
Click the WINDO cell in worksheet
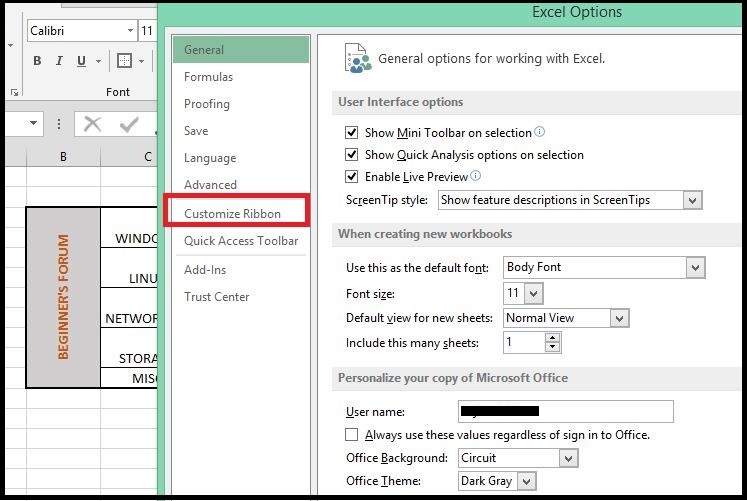pyautogui.click(x=129, y=228)
